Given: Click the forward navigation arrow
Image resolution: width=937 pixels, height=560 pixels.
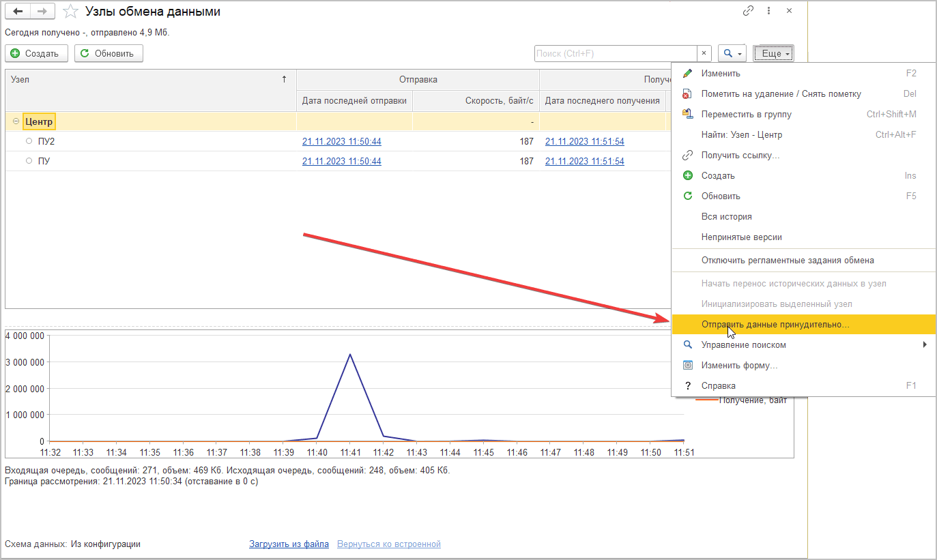Looking at the screenshot, I should point(42,12).
